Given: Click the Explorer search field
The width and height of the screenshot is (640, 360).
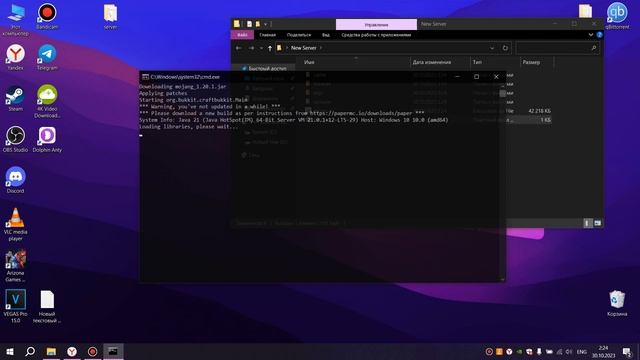Looking at the screenshot, I should (557, 48).
